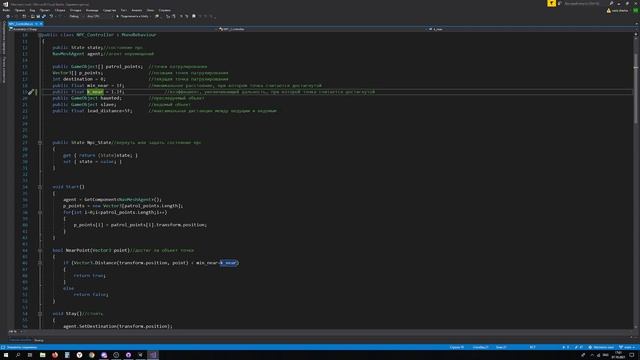640x360 pixels.
Task: Click the yellow feedback filter icon
Action: click(551, 3)
